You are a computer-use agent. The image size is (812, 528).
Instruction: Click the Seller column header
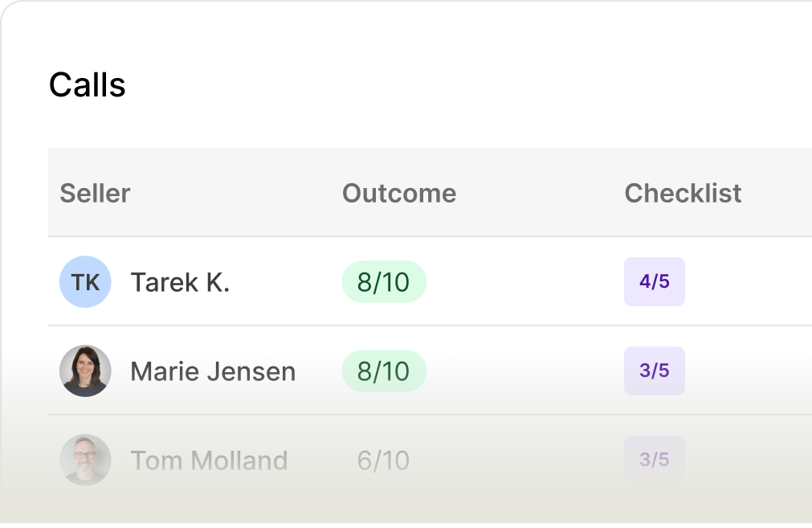[95, 193]
